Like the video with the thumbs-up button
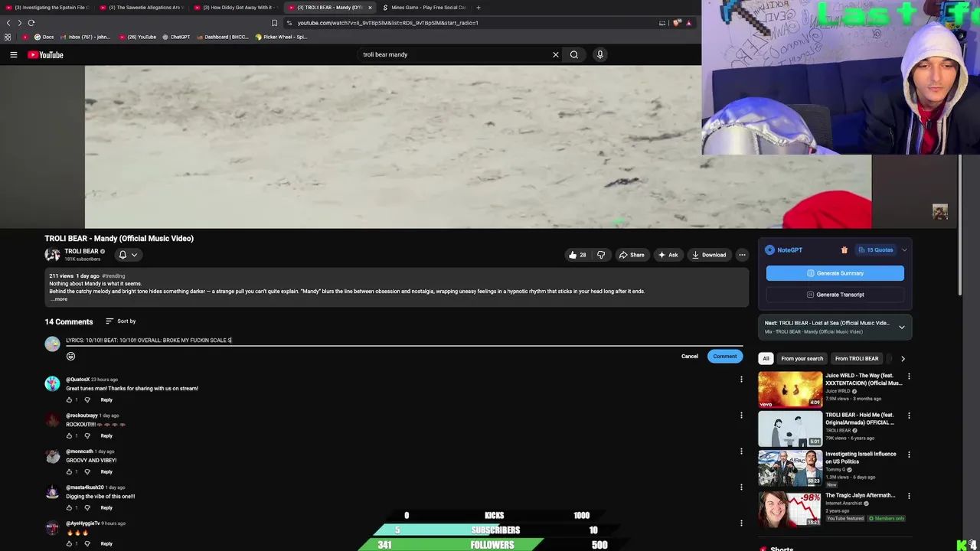The width and height of the screenshot is (980, 551). pyautogui.click(x=578, y=255)
